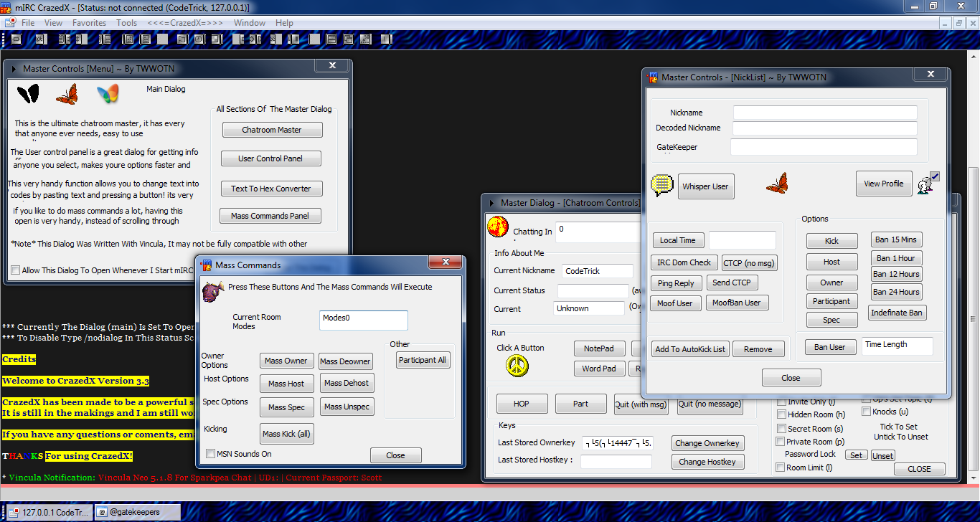Screen dimensions: 980x522
Task: Tick the Secret Room (s) checkbox
Action: pos(781,429)
